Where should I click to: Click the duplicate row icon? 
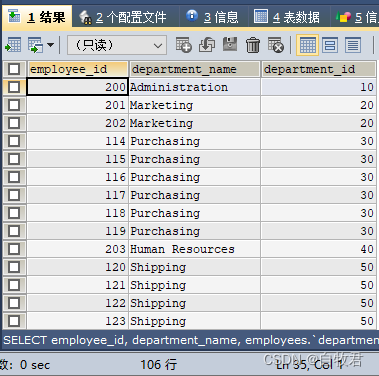tap(207, 45)
